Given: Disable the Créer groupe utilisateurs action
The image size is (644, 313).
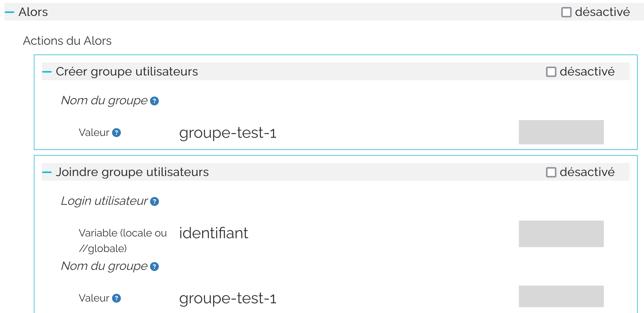Looking at the screenshot, I should pyautogui.click(x=551, y=72).
